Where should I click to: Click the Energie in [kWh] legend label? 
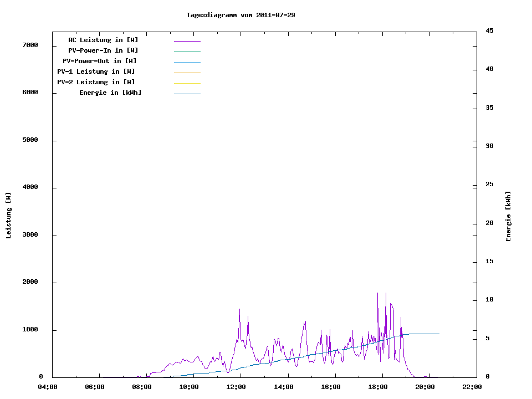click(x=110, y=93)
